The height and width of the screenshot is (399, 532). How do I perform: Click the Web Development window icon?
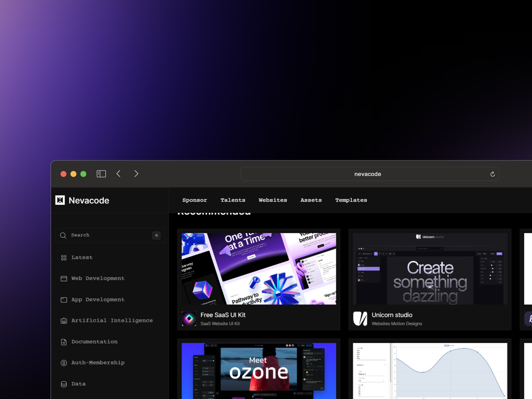[x=64, y=279]
